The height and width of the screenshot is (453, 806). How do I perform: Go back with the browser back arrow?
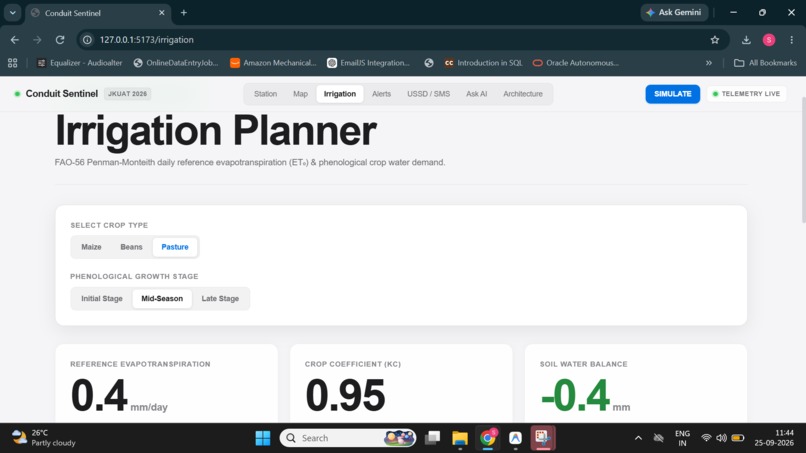point(14,40)
